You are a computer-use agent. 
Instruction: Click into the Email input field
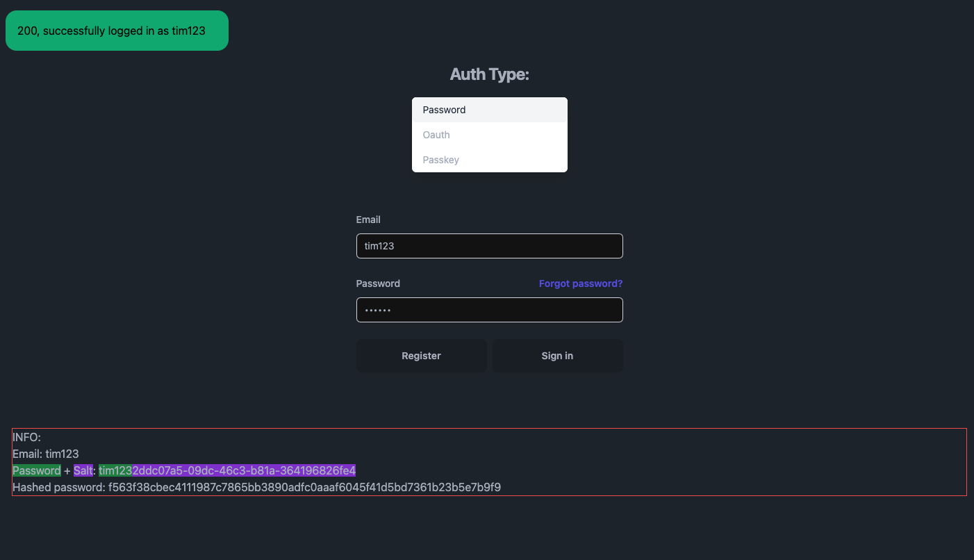point(489,246)
